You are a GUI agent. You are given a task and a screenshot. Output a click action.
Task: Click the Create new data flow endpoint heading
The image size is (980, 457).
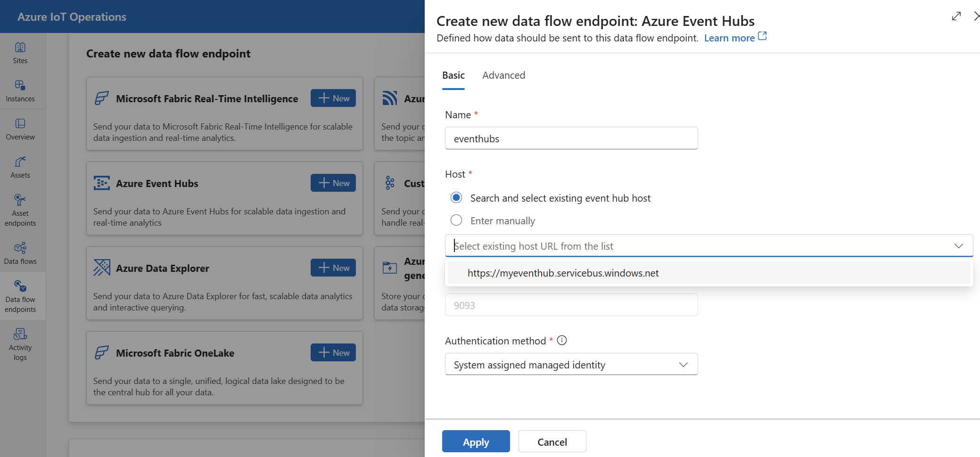[x=168, y=54]
